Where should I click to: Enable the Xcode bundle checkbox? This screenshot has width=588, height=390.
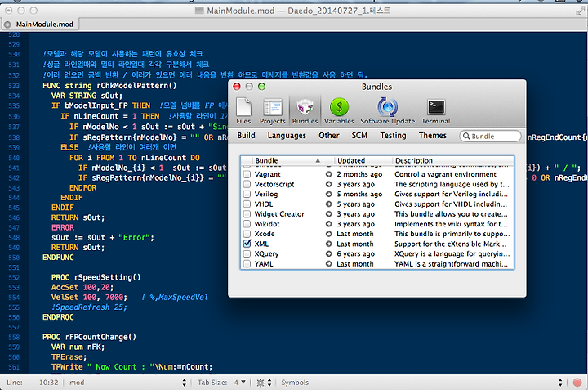247,234
